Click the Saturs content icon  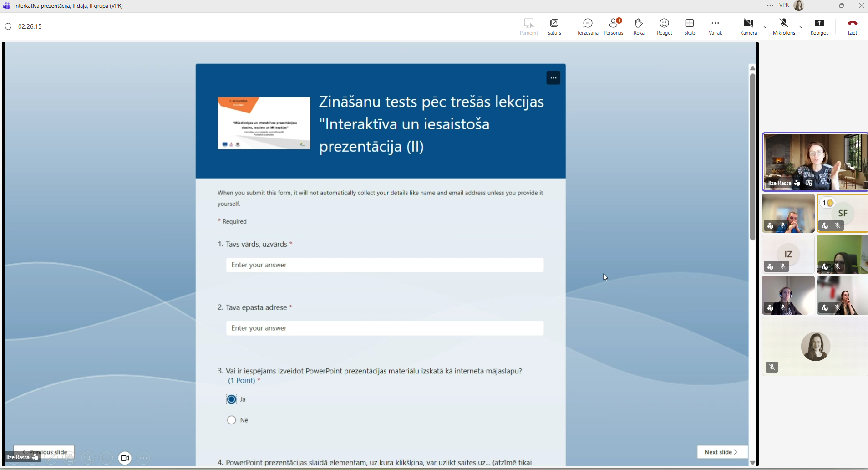tap(554, 26)
